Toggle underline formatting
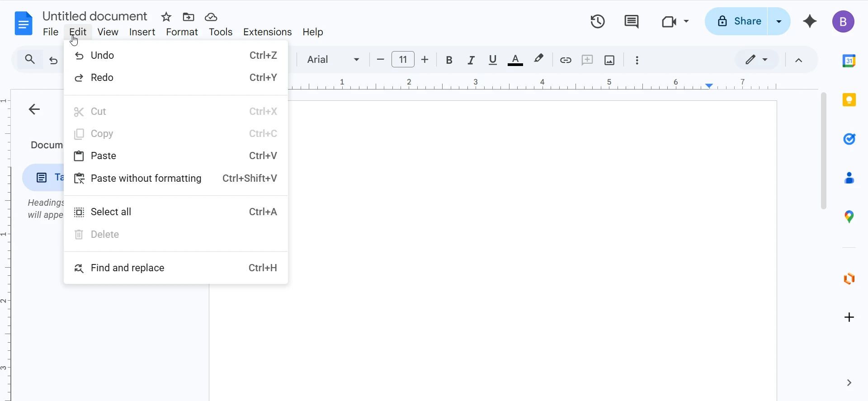 click(x=493, y=60)
